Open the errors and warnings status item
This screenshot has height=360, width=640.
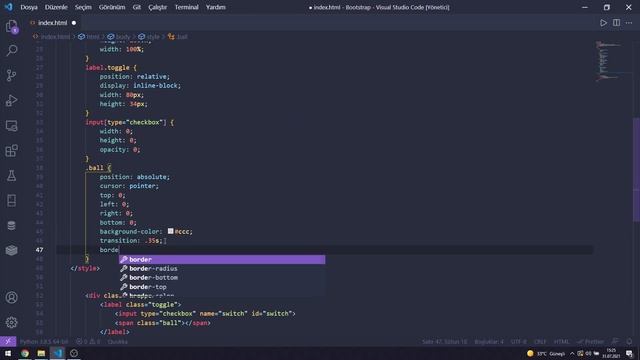pyautogui.click(x=88, y=342)
